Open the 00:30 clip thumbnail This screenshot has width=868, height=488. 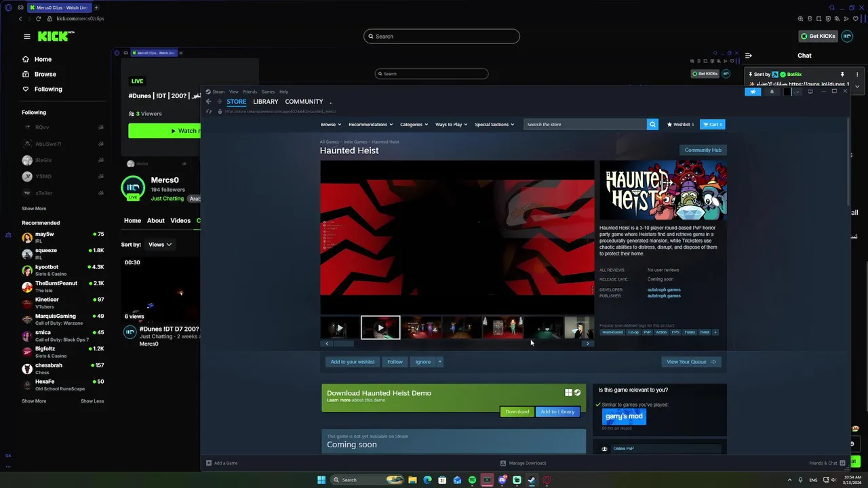161,289
